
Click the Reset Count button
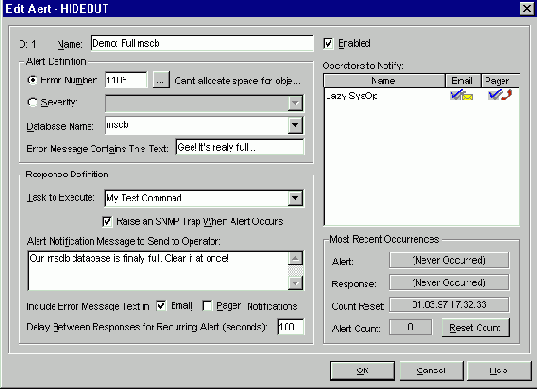pos(475,328)
